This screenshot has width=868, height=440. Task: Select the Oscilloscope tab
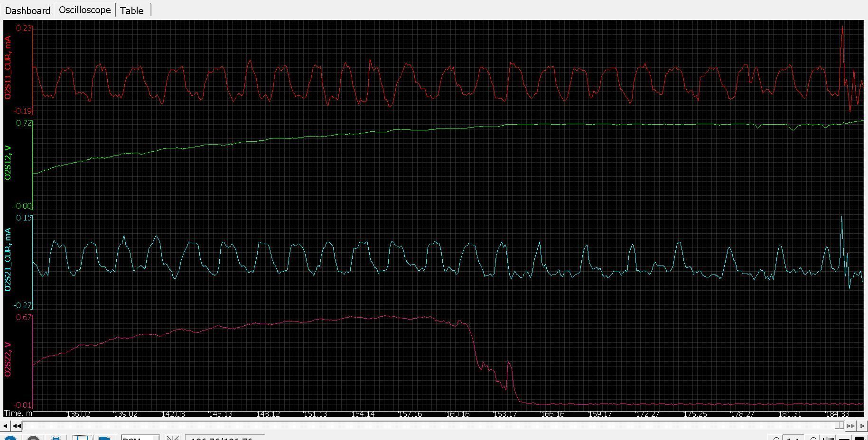coord(85,10)
